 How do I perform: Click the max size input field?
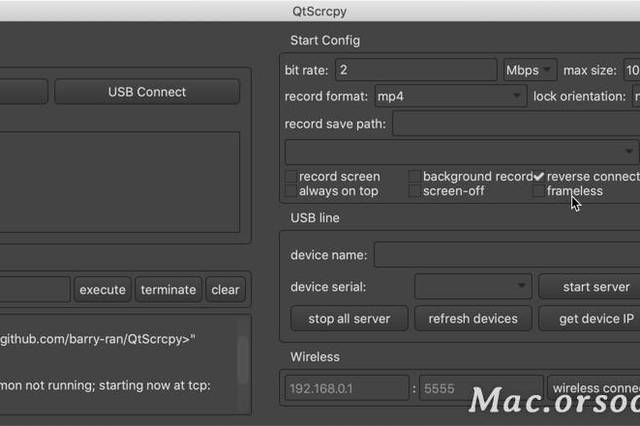point(631,70)
